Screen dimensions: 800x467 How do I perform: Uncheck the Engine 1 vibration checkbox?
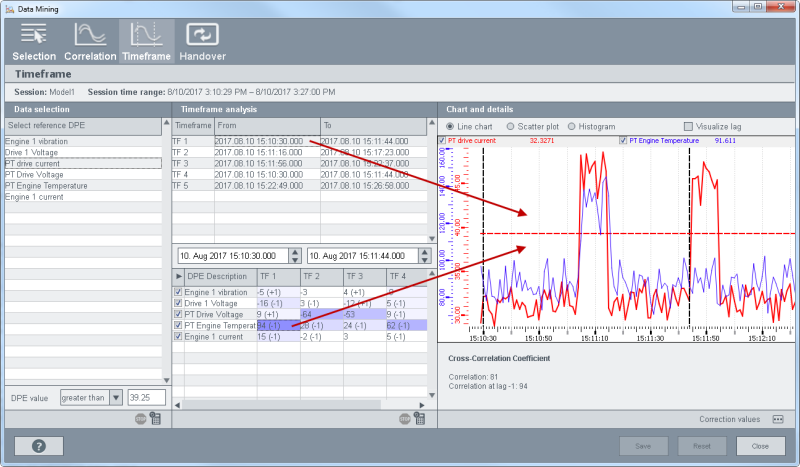click(180, 291)
